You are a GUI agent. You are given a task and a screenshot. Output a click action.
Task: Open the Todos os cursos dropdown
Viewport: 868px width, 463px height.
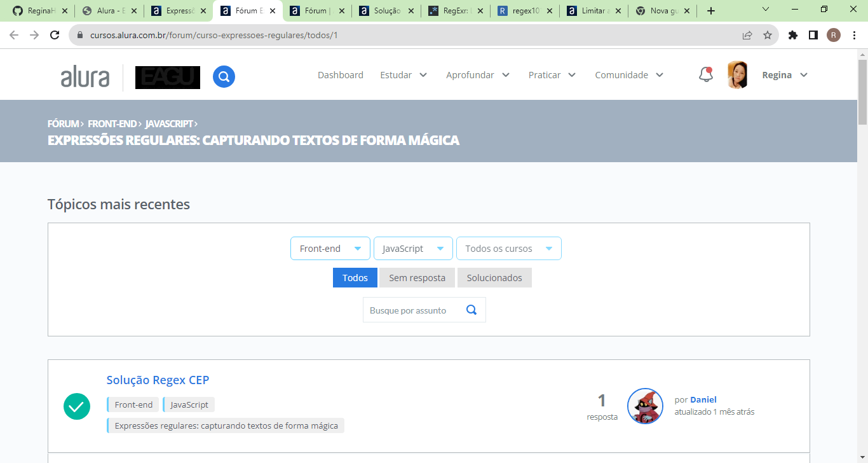pos(509,249)
